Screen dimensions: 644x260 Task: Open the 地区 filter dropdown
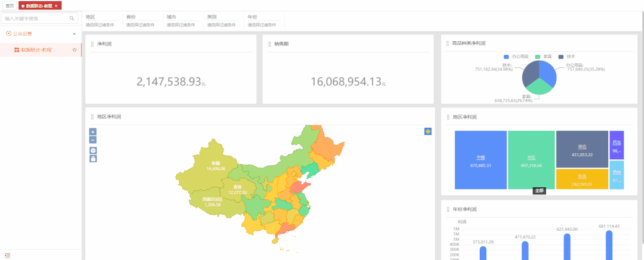(100, 21)
